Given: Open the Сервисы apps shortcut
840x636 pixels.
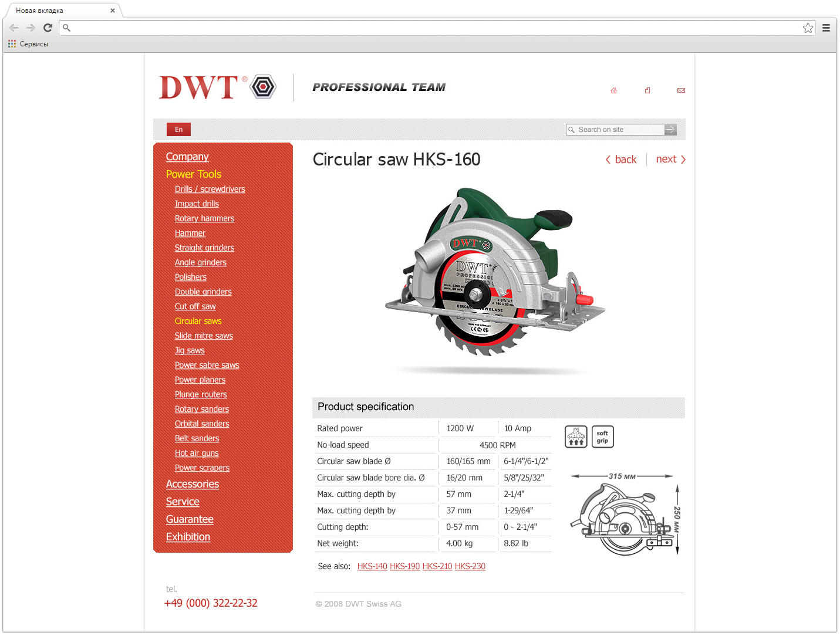Looking at the screenshot, I should [28, 44].
